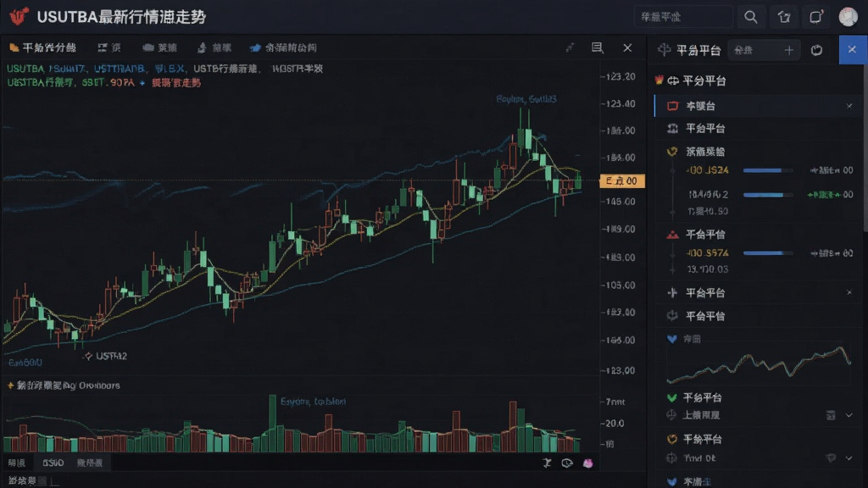
Task: Expand the chevron in the Tmd 0t row
Action: tap(849, 458)
